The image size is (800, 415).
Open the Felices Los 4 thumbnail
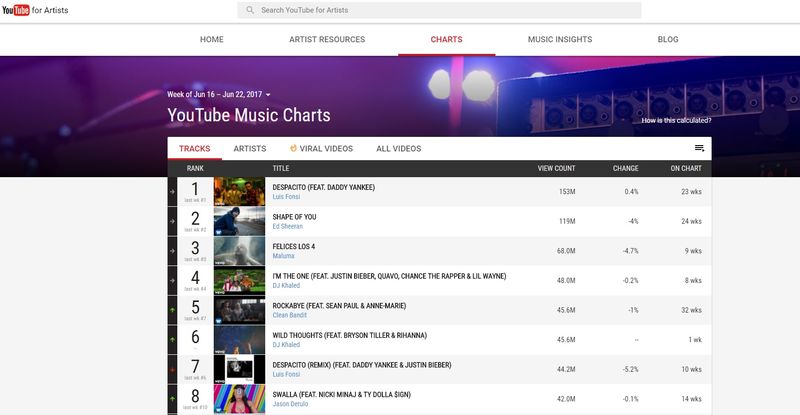point(239,251)
